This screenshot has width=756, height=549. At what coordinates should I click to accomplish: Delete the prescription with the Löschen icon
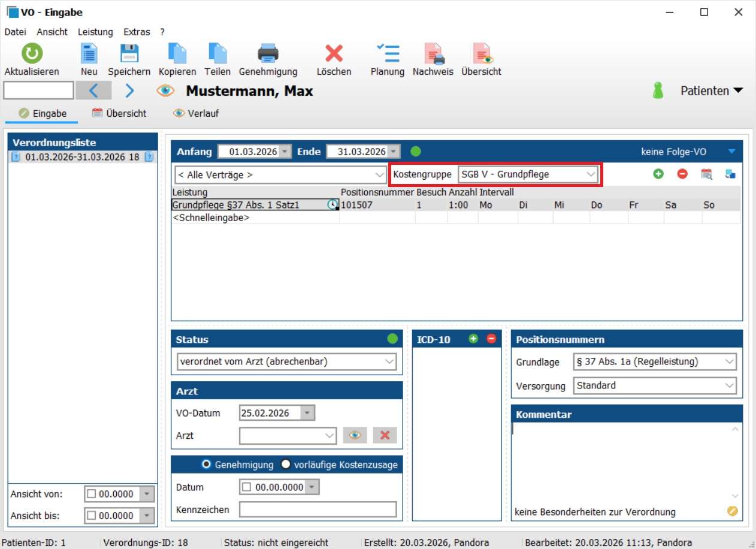tap(334, 54)
